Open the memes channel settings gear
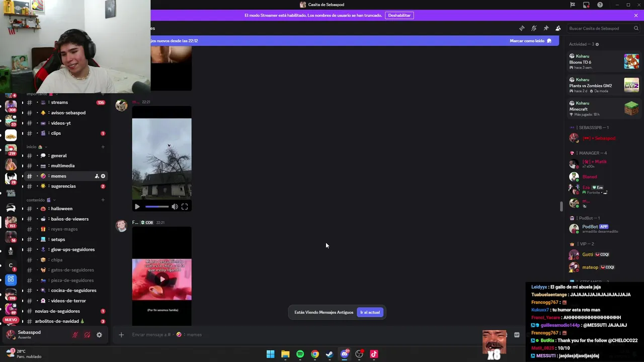The image size is (644, 362). coord(103,176)
